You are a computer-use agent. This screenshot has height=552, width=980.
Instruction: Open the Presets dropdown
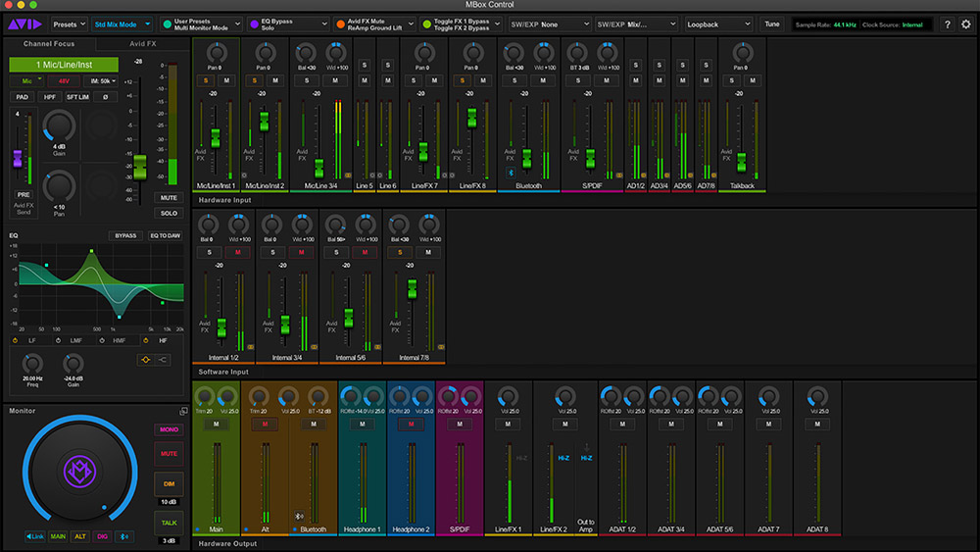(68, 24)
